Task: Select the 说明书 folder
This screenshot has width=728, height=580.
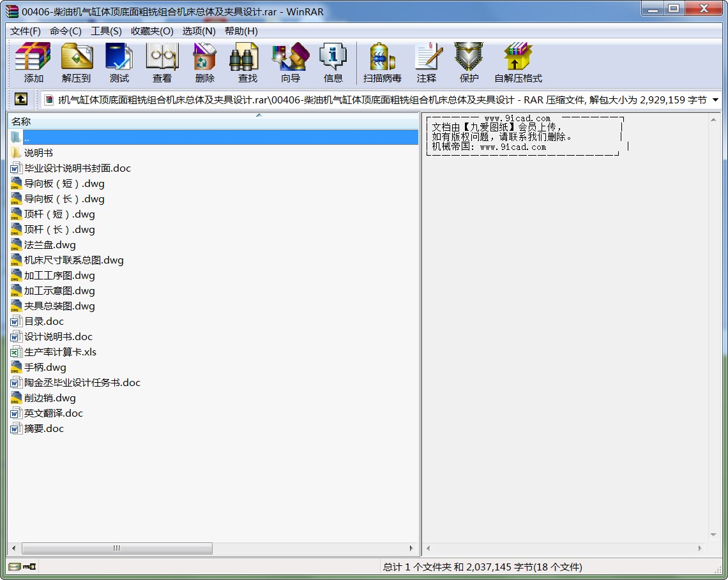Action: point(38,153)
